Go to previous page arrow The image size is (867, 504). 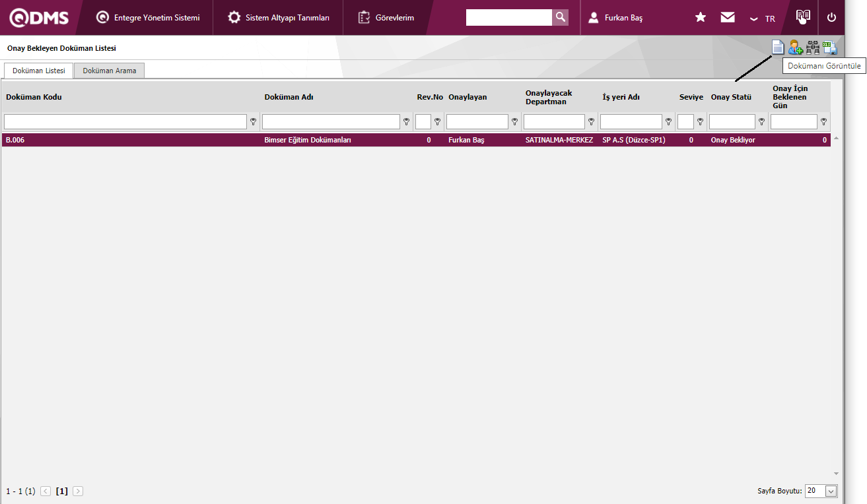click(46, 491)
